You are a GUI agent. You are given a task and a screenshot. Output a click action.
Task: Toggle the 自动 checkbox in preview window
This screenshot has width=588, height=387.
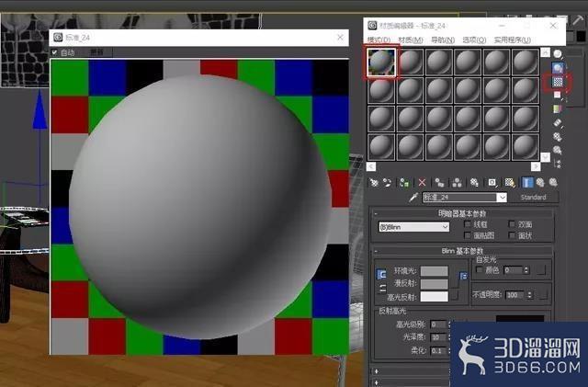(x=54, y=52)
